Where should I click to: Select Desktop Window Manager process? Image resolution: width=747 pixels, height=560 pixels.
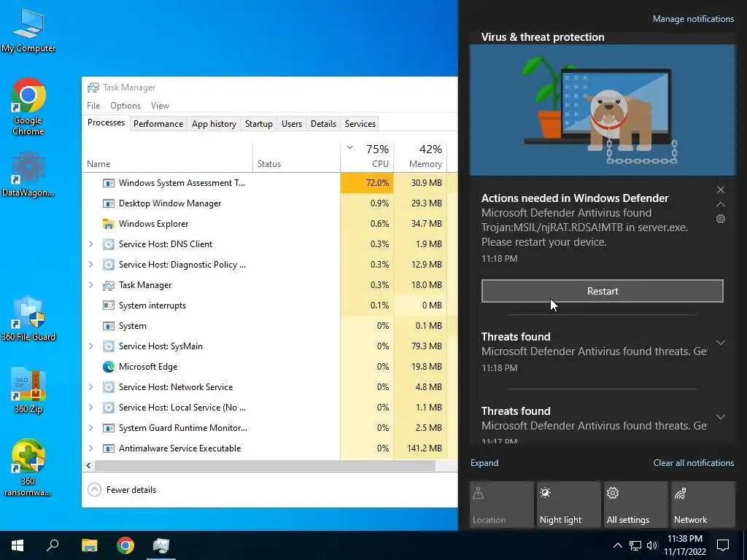coord(269,203)
